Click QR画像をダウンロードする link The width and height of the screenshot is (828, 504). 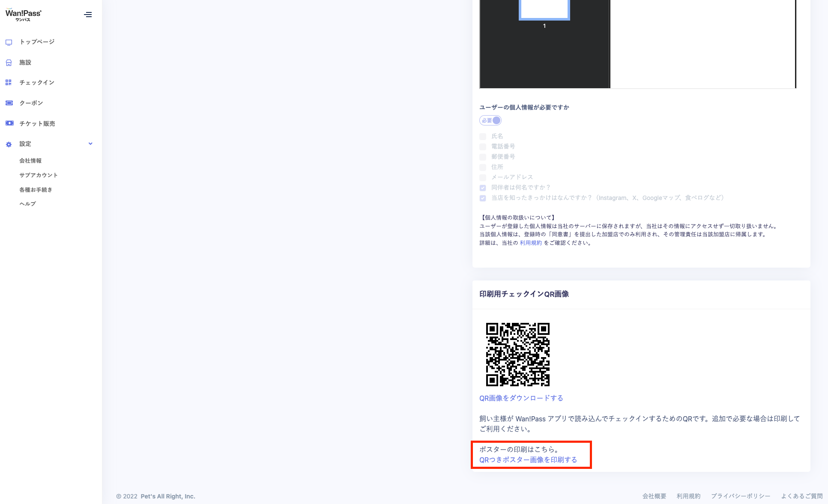(521, 398)
